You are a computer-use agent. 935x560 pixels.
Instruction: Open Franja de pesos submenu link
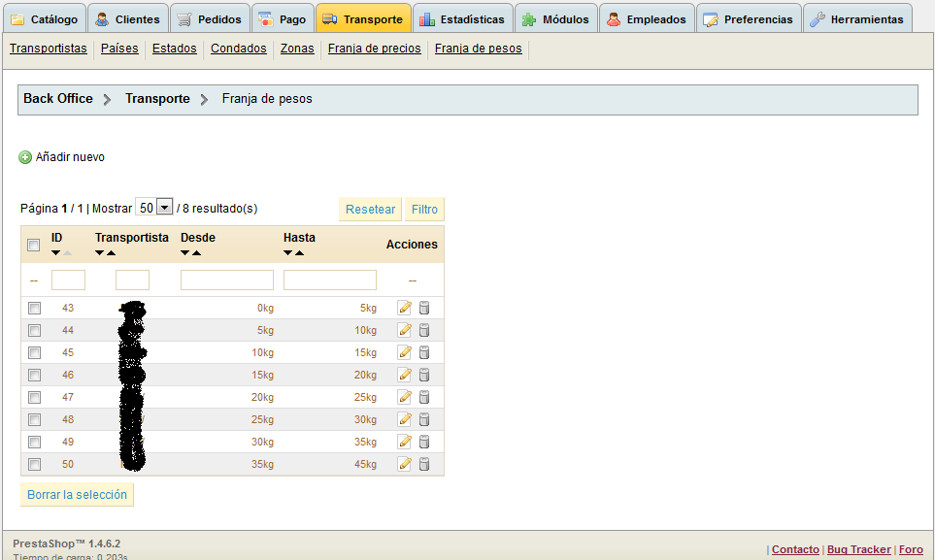tap(479, 49)
